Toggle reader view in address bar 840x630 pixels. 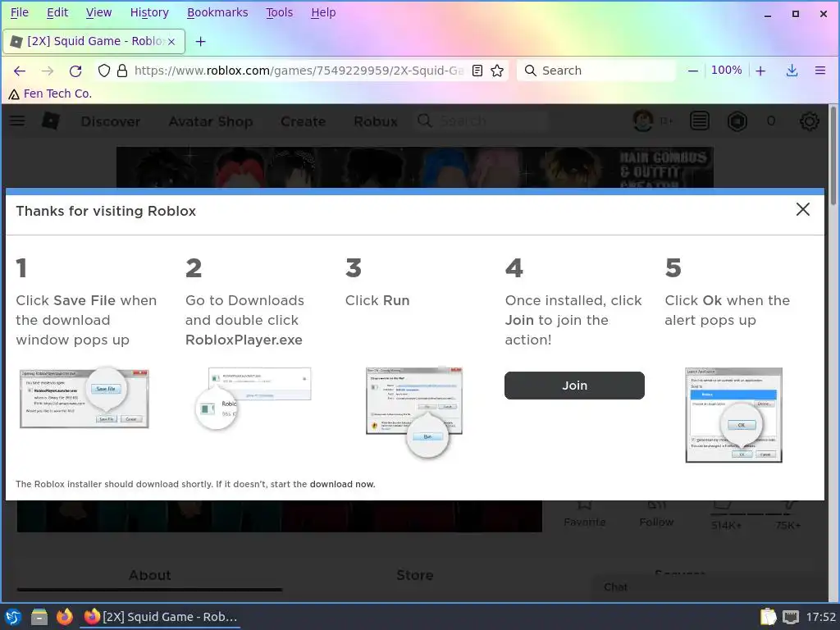point(477,71)
